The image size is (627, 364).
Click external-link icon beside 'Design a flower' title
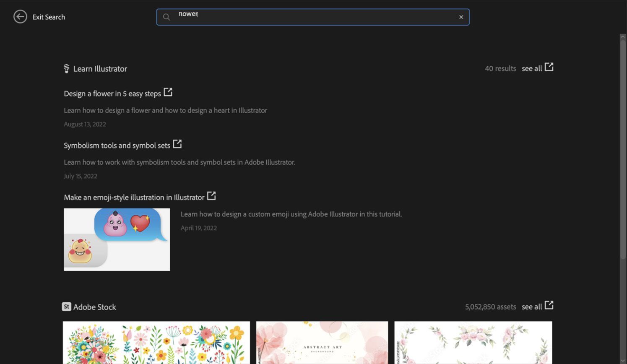[x=168, y=92]
